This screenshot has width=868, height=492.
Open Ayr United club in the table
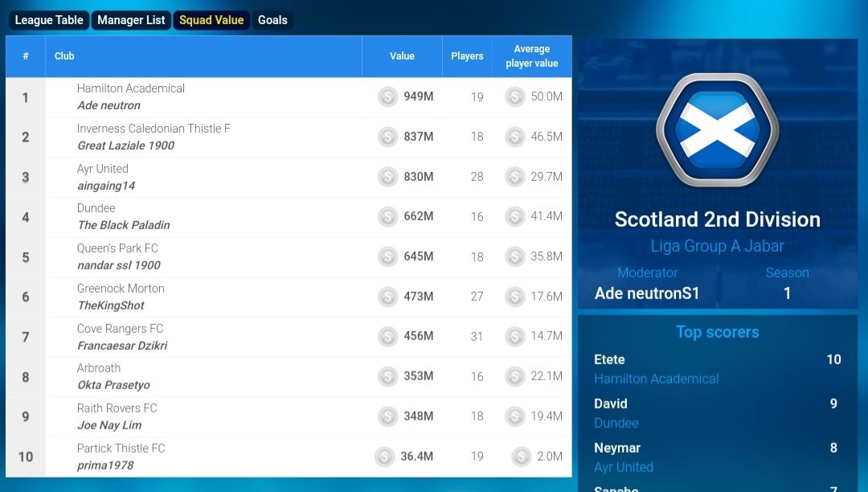(102, 169)
